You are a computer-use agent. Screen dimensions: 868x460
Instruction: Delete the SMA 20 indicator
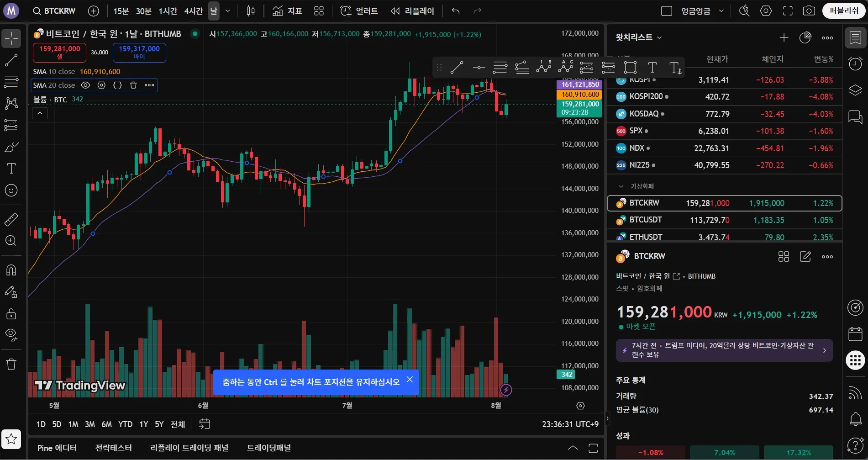click(133, 85)
